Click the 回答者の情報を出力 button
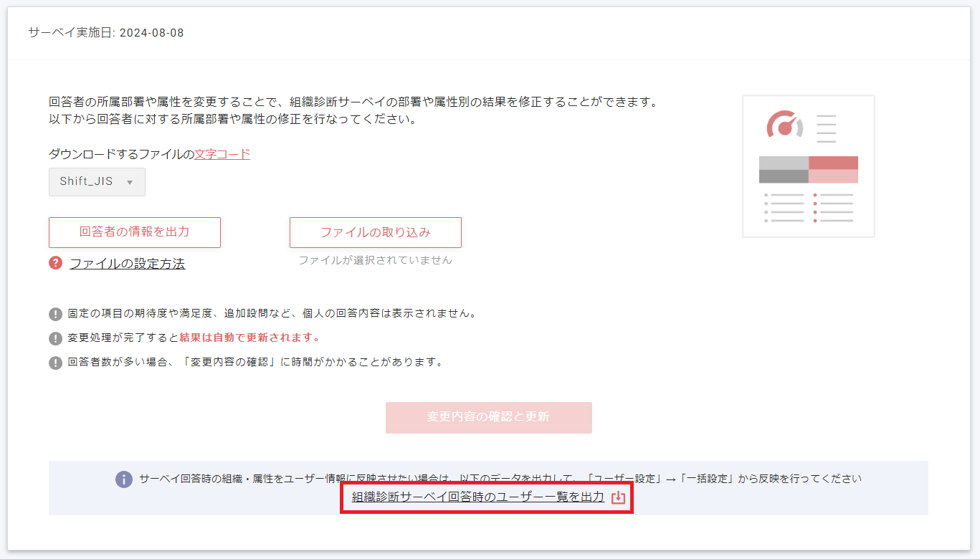 pyautogui.click(x=134, y=232)
